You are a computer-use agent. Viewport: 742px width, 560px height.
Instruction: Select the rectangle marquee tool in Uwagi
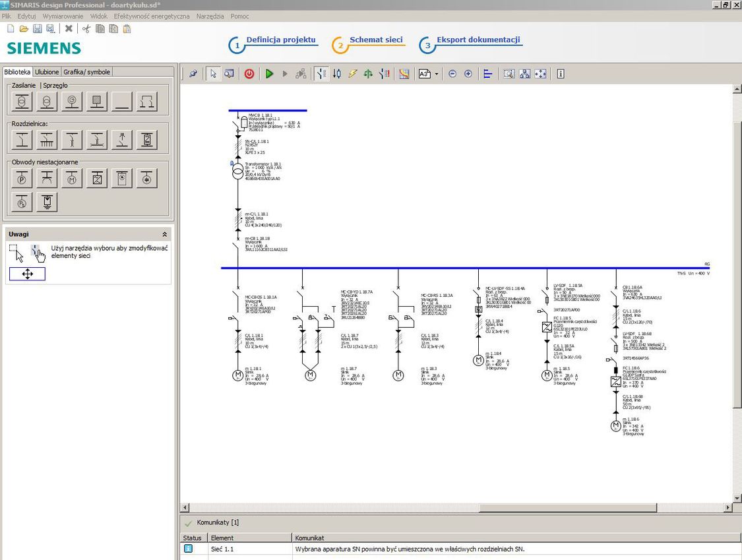pos(16,253)
